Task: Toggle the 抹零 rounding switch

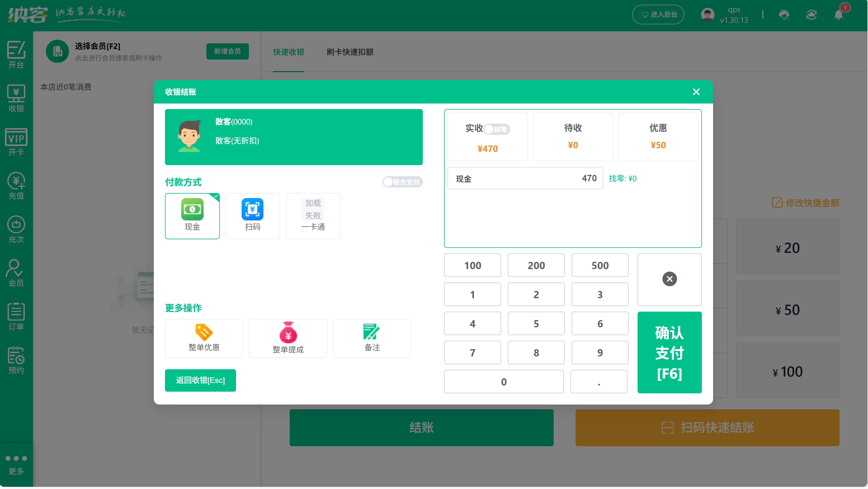Action: click(x=497, y=129)
